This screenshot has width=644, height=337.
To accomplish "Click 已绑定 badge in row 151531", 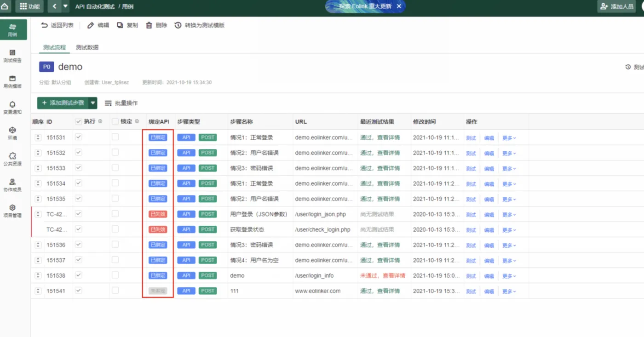I will [x=158, y=137].
